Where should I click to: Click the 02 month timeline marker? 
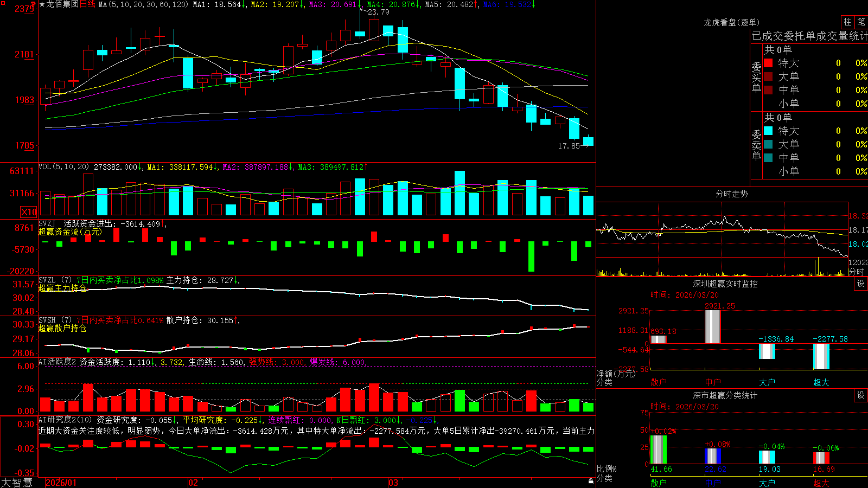(193, 483)
